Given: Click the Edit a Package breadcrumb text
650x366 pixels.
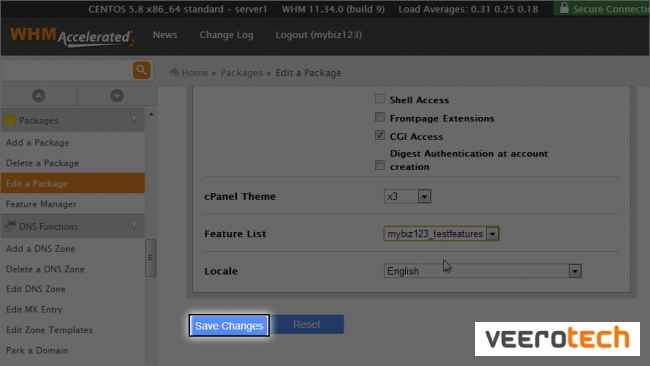Looking at the screenshot, I should pos(308,73).
